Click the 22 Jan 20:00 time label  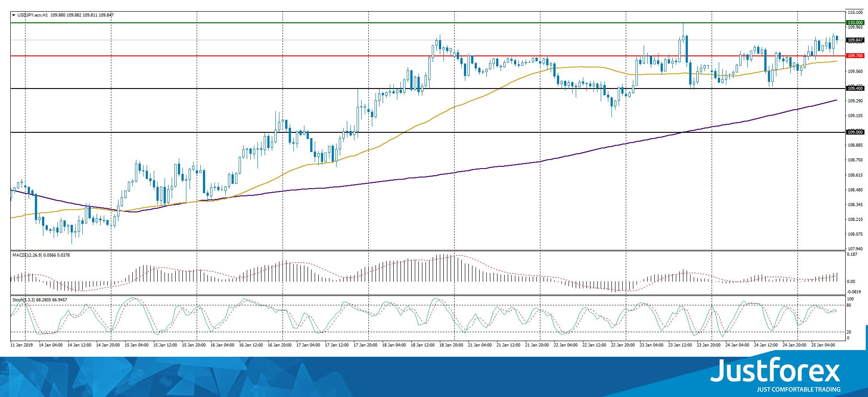click(623, 345)
